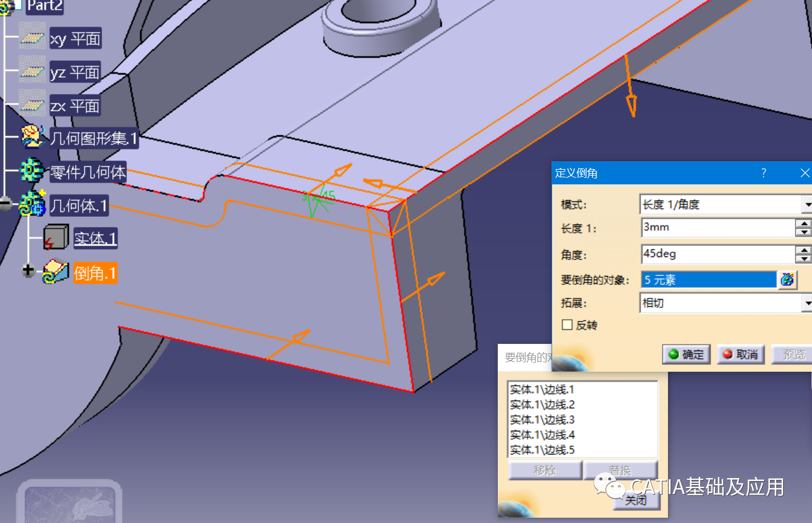Image resolution: width=812 pixels, height=523 pixels.
Task: Click the xy 平面 plane icon
Action: pos(32,37)
